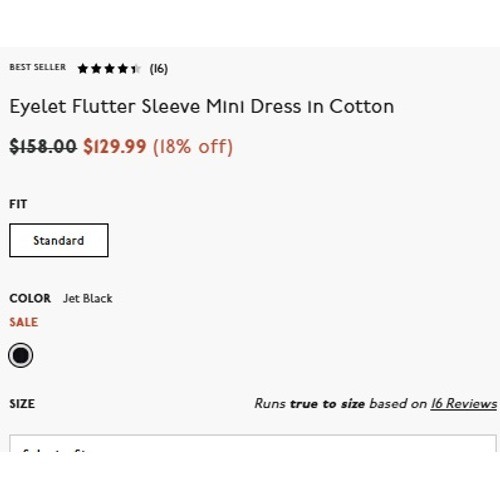Expand the size selection dropdown
500x500 pixels.
pyautogui.click(x=253, y=443)
